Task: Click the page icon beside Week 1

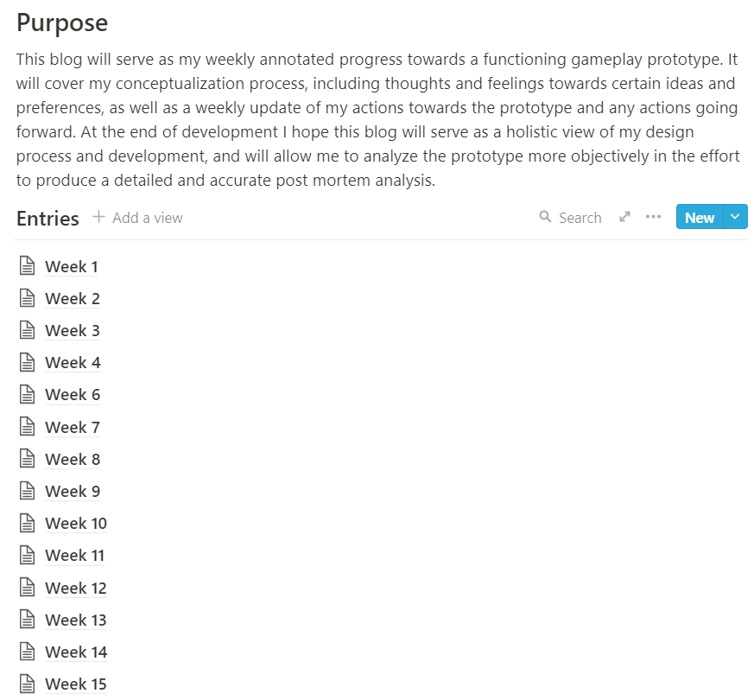Action: click(x=28, y=266)
